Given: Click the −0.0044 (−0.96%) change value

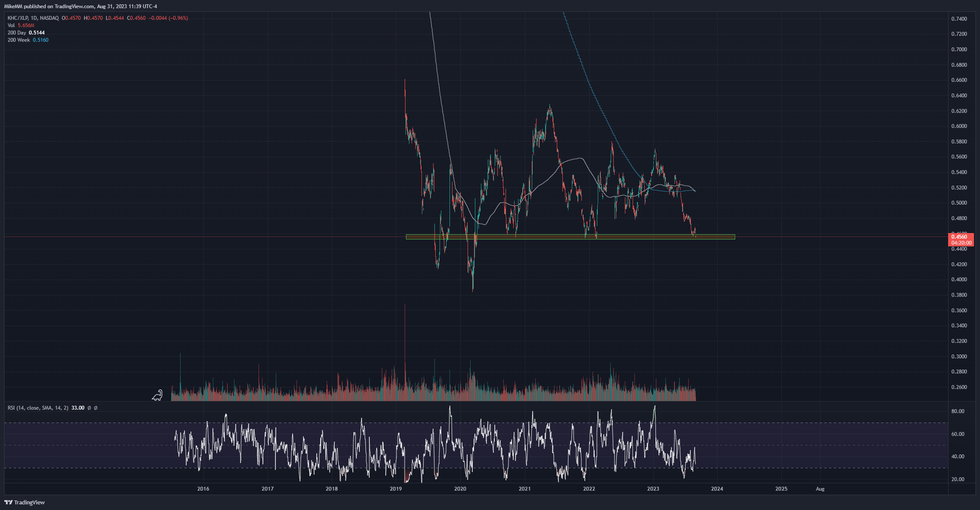Looking at the screenshot, I should pos(169,18).
